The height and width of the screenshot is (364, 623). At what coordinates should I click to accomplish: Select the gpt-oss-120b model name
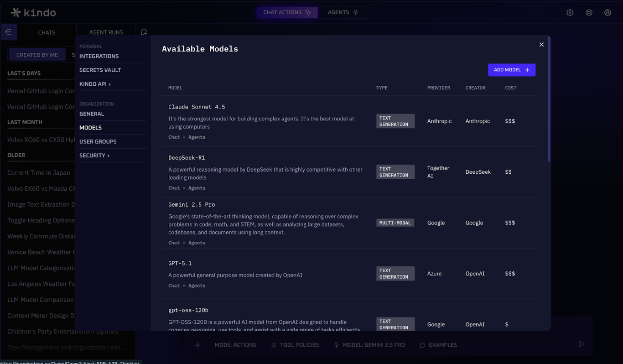[x=188, y=310]
